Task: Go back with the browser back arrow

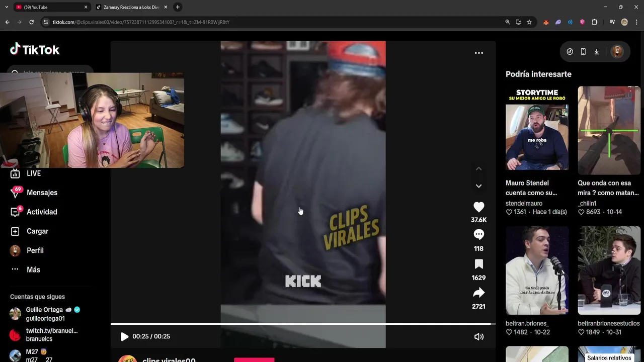Action: (x=7, y=22)
